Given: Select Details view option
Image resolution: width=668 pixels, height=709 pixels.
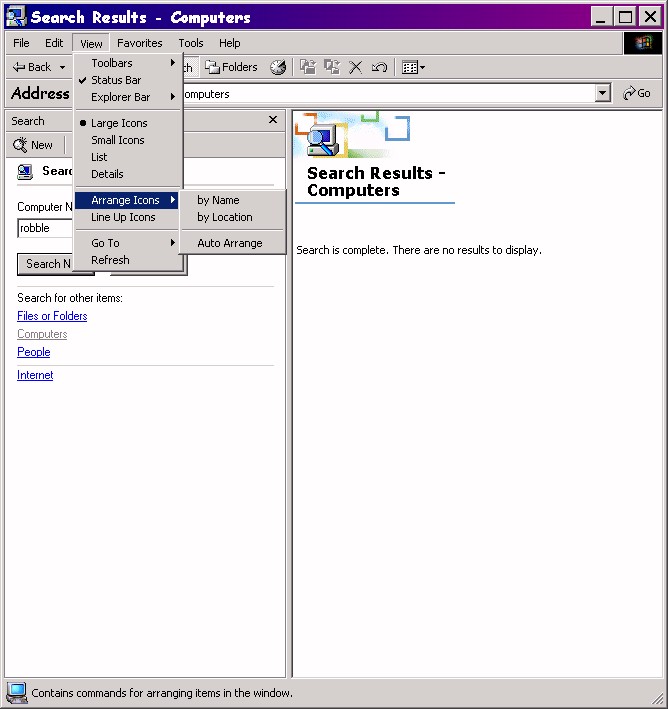Looking at the screenshot, I should coord(128,174).
